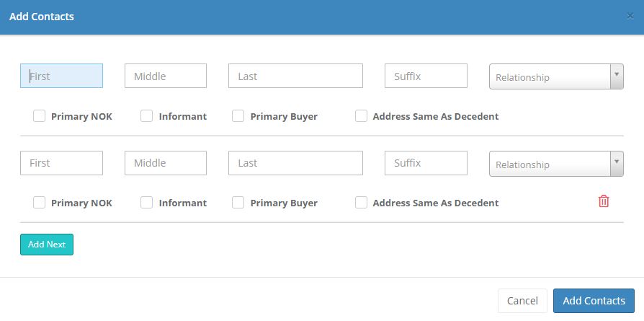Screen dimensions: 644x321
Task: Click the Cancel button
Action: [x=522, y=301]
